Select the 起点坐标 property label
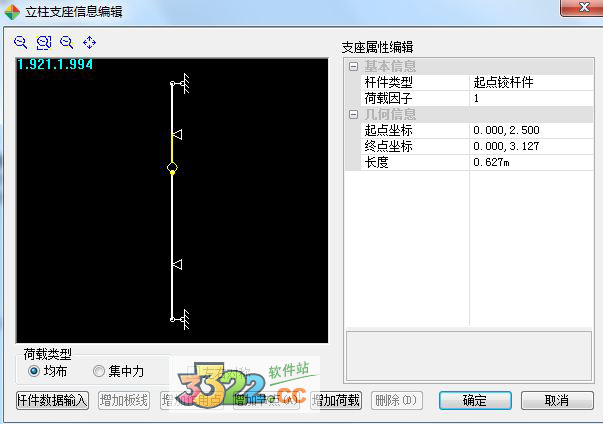 click(x=388, y=130)
